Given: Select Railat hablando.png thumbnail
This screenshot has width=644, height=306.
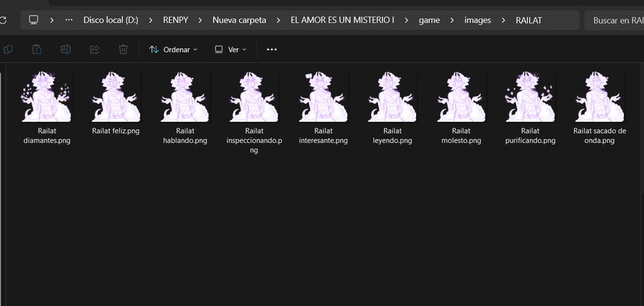Looking at the screenshot, I should pyautogui.click(x=185, y=97).
